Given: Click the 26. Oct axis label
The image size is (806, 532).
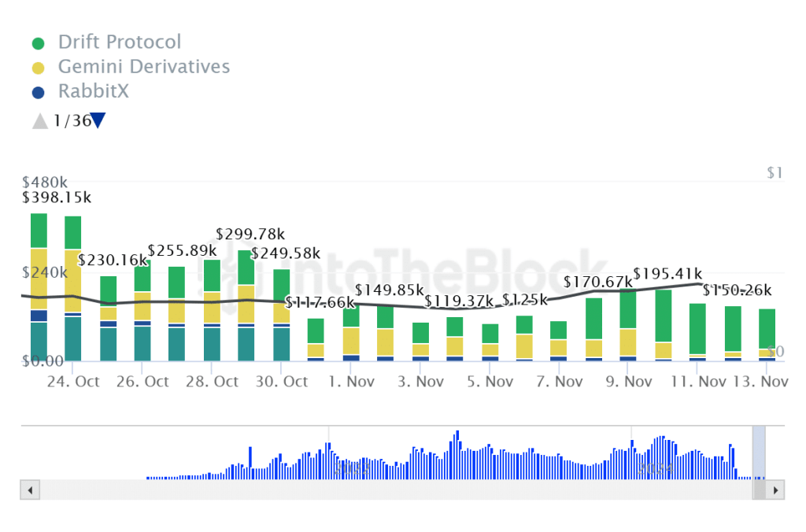Looking at the screenshot, I should click(142, 382).
